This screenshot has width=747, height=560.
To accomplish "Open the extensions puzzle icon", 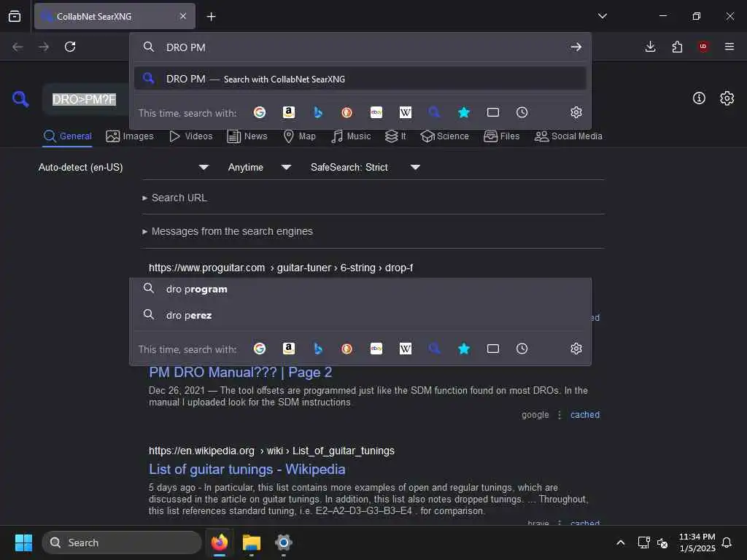I will tap(677, 47).
